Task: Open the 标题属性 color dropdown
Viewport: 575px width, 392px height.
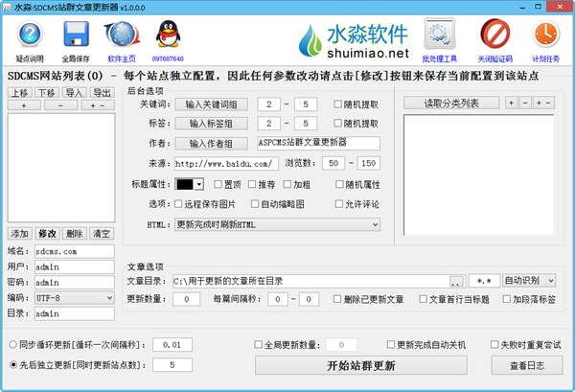Action: [198, 184]
